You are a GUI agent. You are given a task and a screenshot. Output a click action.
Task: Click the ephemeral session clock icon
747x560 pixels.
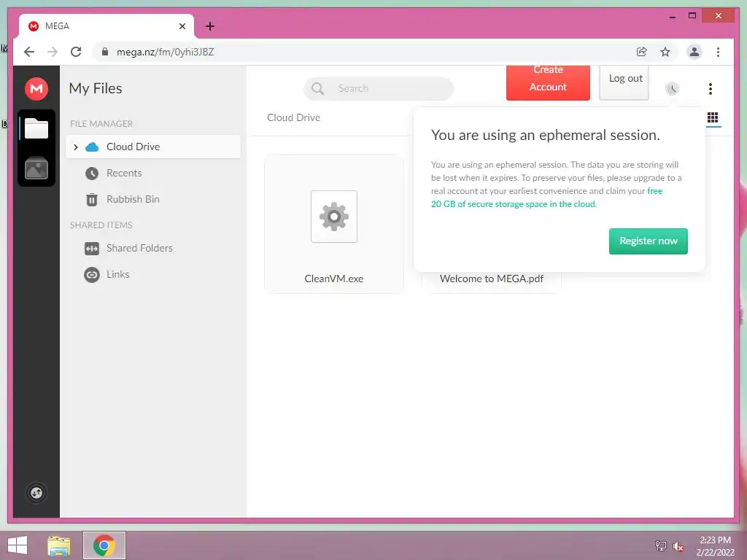coord(672,88)
